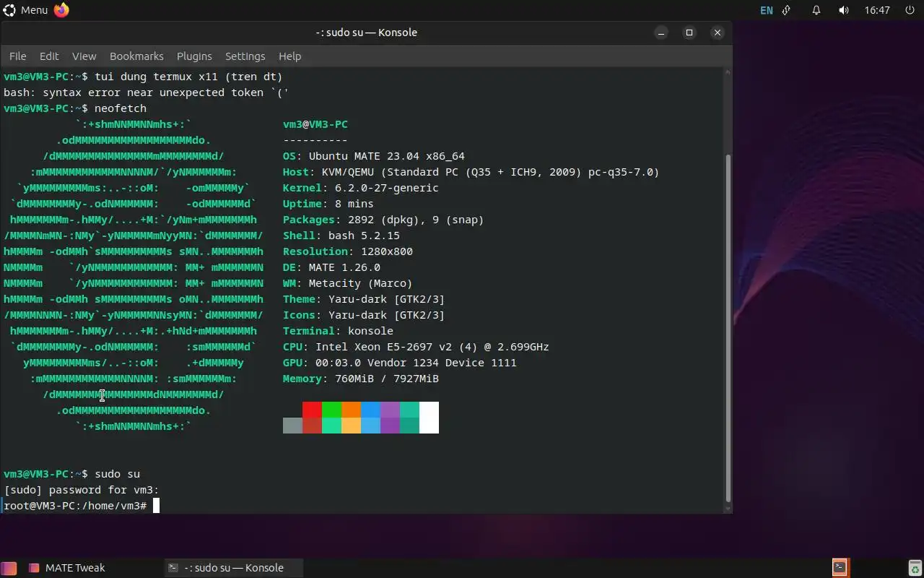
Task: Click the 'tui dung termux x11' command line
Action: [x=143, y=77]
